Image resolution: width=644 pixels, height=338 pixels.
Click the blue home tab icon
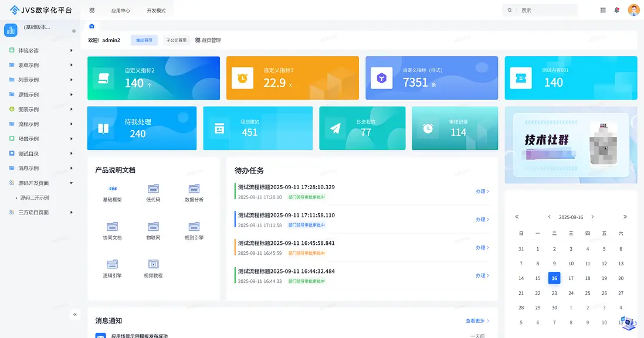point(91,26)
